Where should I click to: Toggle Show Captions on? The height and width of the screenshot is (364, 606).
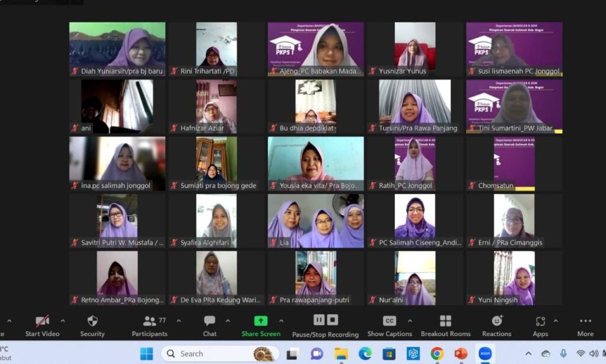(x=389, y=326)
